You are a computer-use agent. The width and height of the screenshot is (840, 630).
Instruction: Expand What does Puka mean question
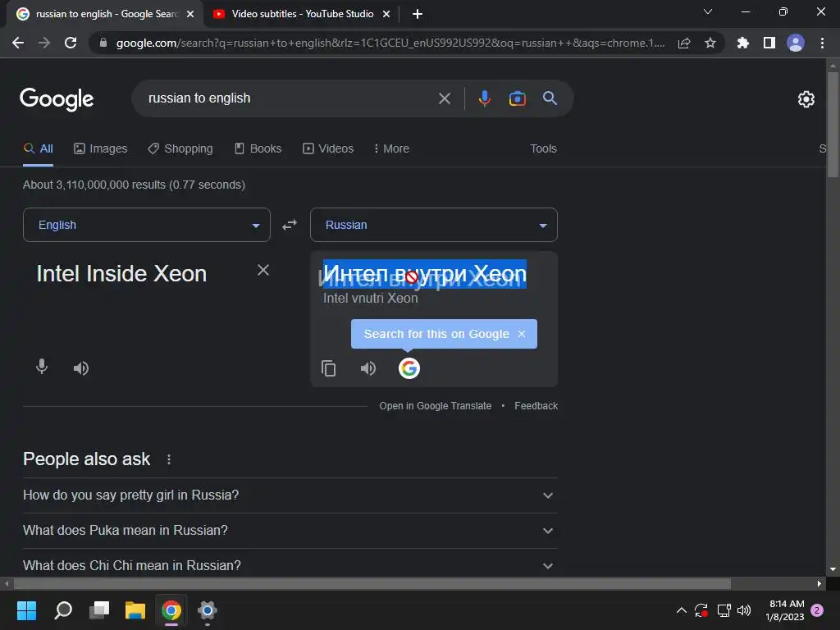[x=290, y=531]
